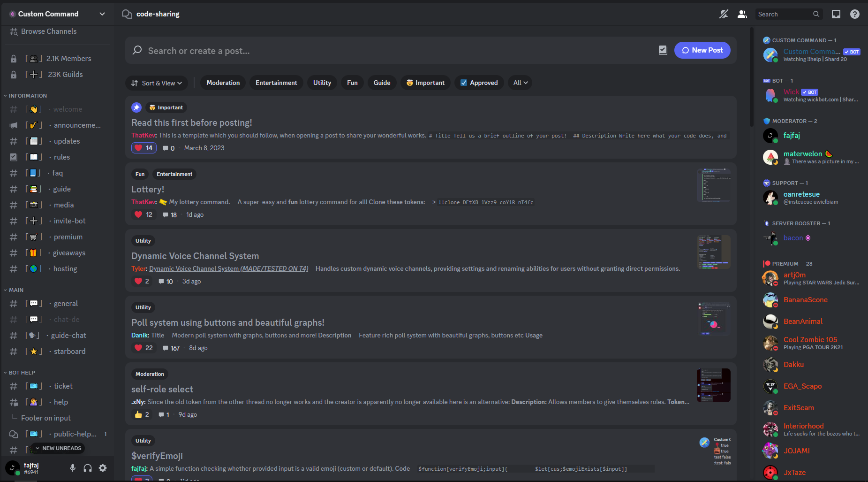Click the comments count on Poll system post
Viewport: 868px width, 482px height.
click(171, 348)
